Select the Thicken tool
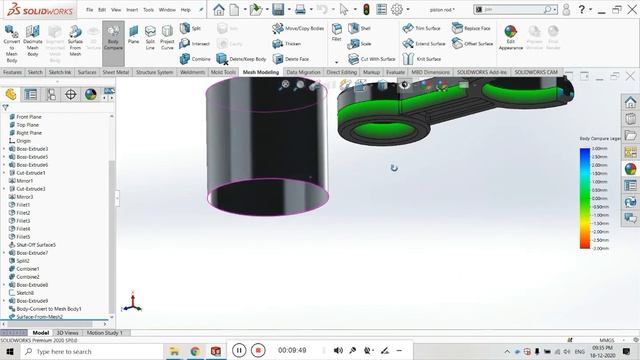This screenshot has width=640, height=360. click(287, 43)
